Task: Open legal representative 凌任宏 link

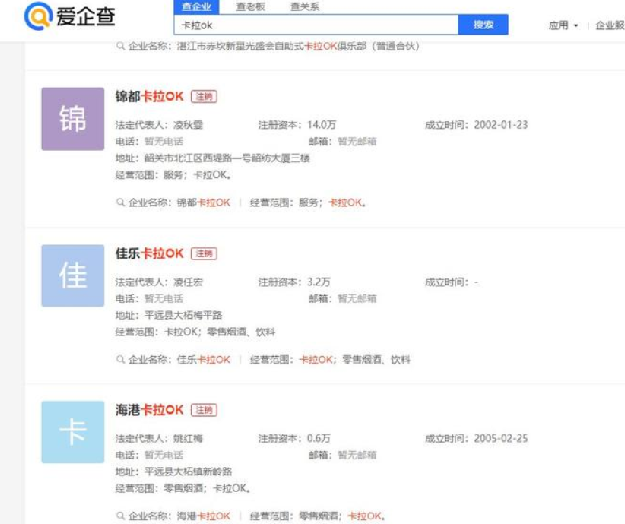Action: click(188, 282)
